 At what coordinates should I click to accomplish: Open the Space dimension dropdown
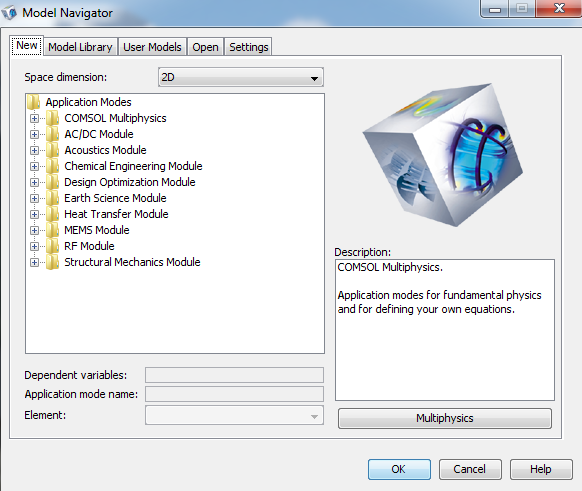click(x=241, y=77)
